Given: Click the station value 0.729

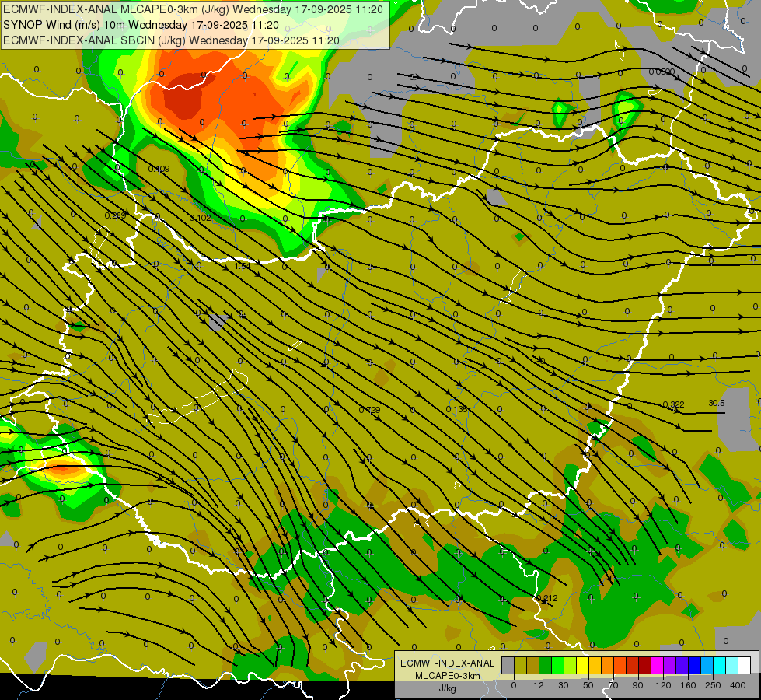Looking at the screenshot, I should (369, 410).
